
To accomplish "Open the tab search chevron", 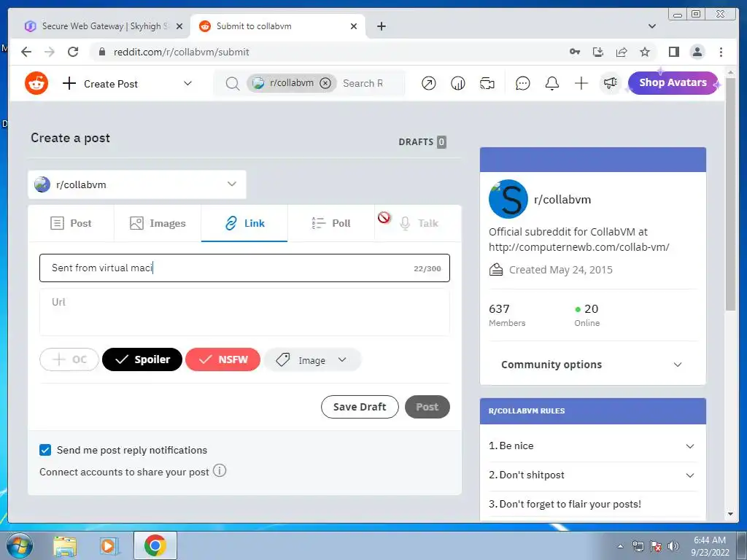I will [652, 26].
